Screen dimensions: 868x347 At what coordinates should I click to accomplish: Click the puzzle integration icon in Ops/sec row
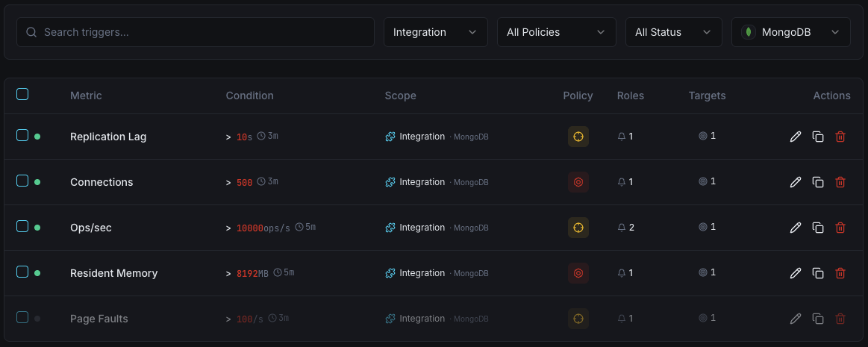pos(390,228)
